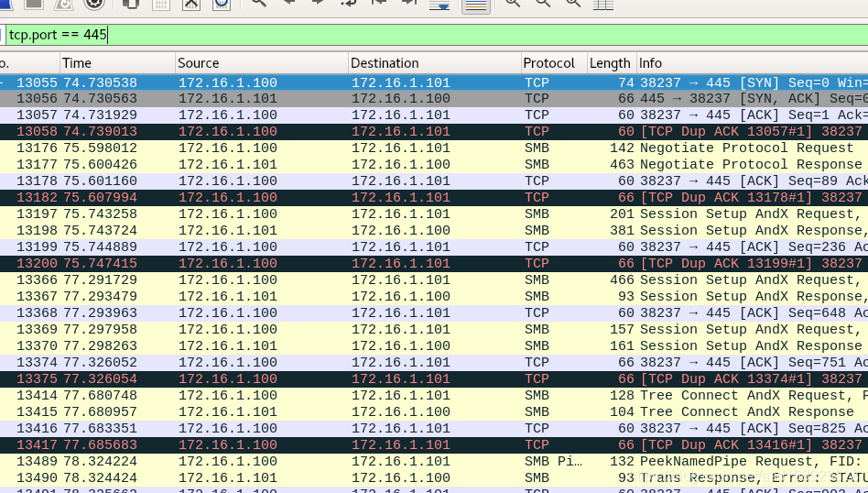
Task: Click TCP protocol cell of packet 13200
Action: click(537, 264)
